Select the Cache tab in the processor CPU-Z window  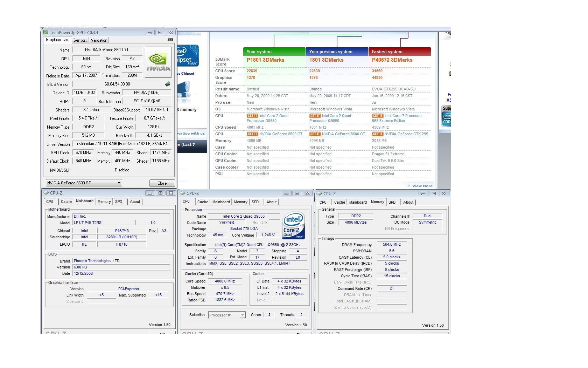click(203, 202)
